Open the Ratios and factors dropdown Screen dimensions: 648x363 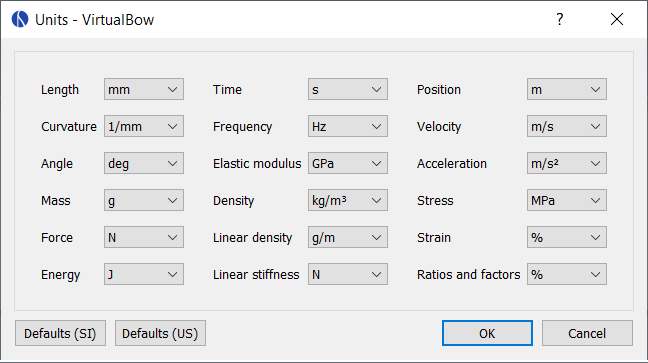[x=567, y=274]
